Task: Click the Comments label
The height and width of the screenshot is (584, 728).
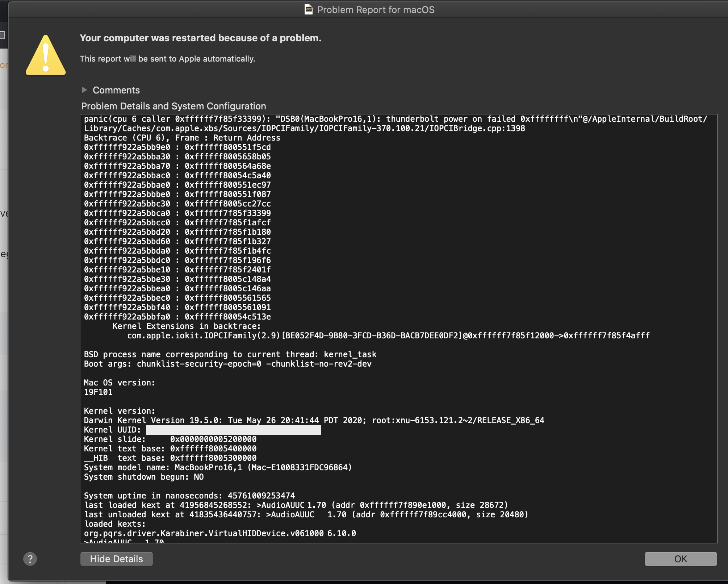Action: (116, 90)
